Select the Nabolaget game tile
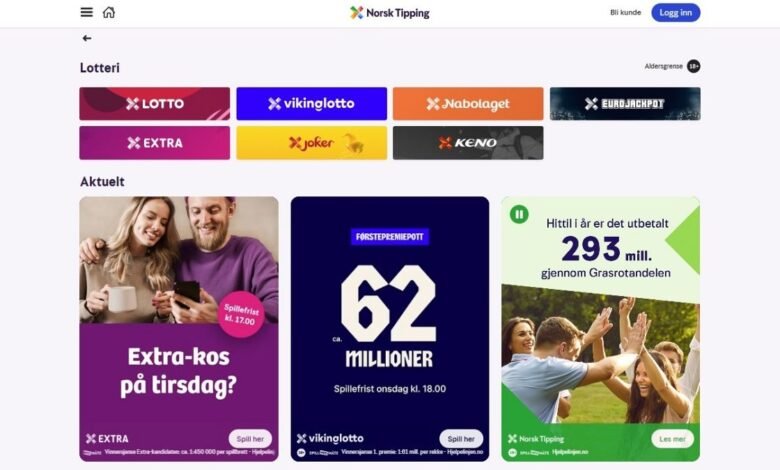The width and height of the screenshot is (780, 470). click(468, 103)
